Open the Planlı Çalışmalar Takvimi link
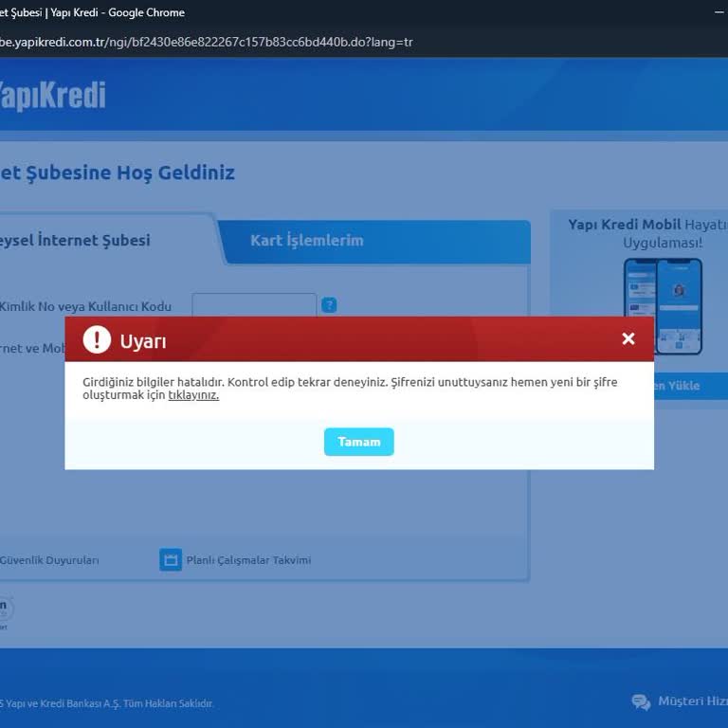728x728 pixels. tap(248, 560)
